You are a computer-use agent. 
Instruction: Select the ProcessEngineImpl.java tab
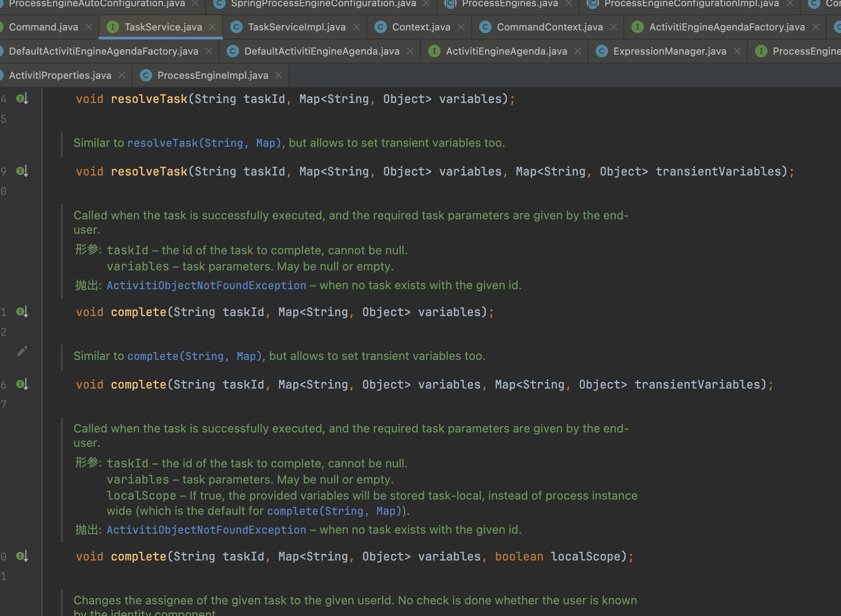(213, 76)
